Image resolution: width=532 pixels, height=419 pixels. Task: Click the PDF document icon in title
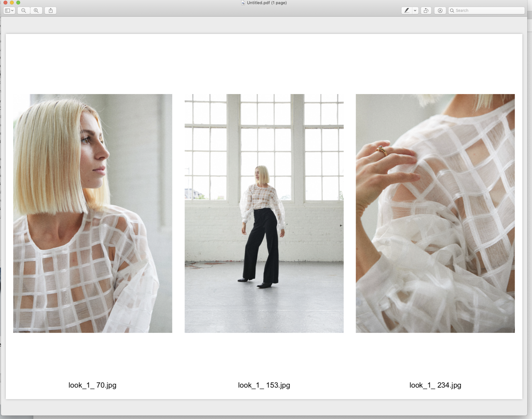click(243, 3)
